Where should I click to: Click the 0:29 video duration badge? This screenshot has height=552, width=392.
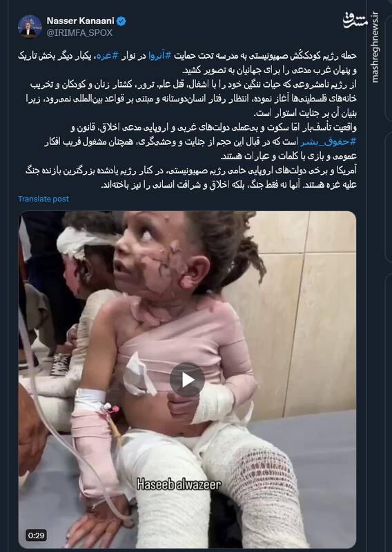coord(37,535)
